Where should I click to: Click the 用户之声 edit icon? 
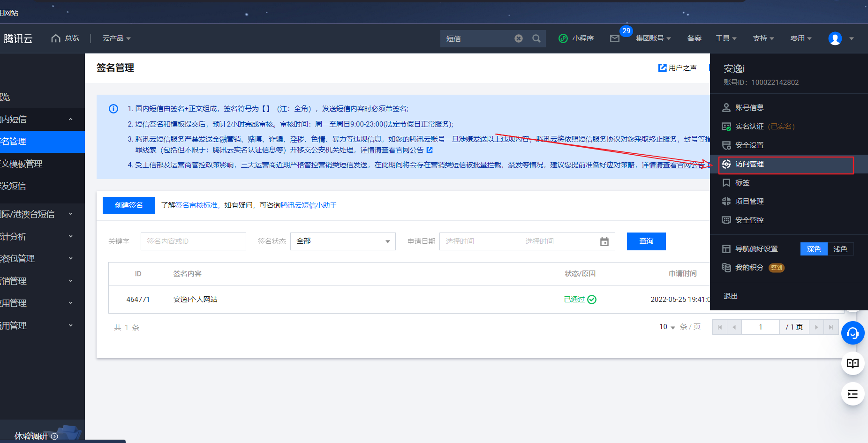pyautogui.click(x=663, y=68)
